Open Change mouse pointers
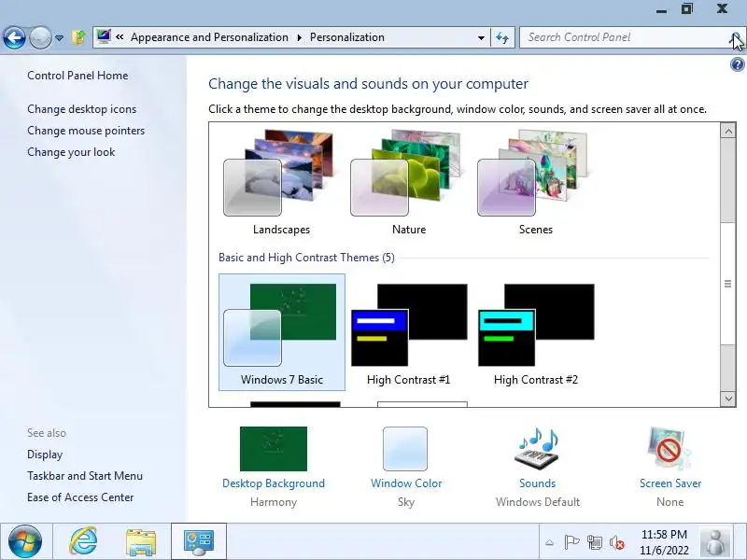747x560 pixels. [x=86, y=131]
